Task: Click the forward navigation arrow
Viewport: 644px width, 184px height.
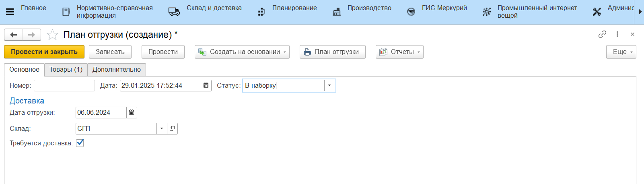Action: tap(31, 35)
